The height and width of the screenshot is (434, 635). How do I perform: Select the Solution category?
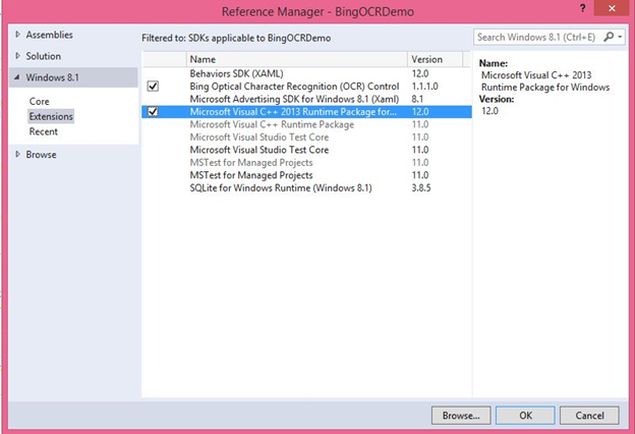point(43,56)
